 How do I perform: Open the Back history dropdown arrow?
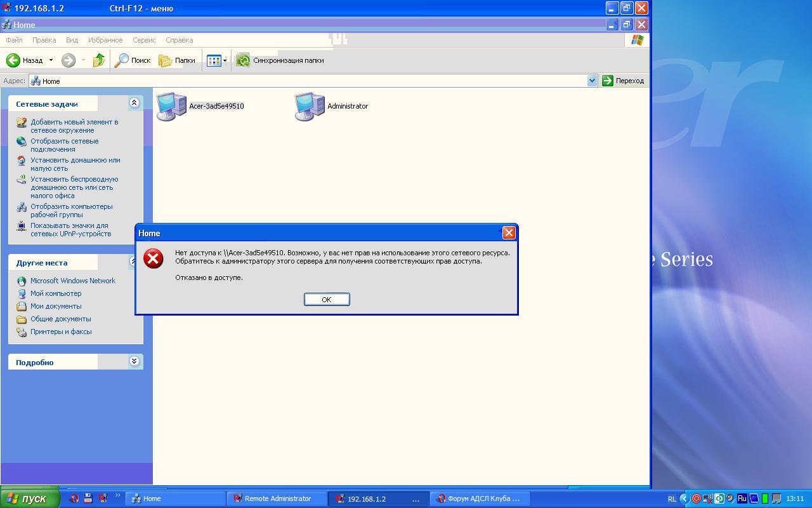[51, 60]
